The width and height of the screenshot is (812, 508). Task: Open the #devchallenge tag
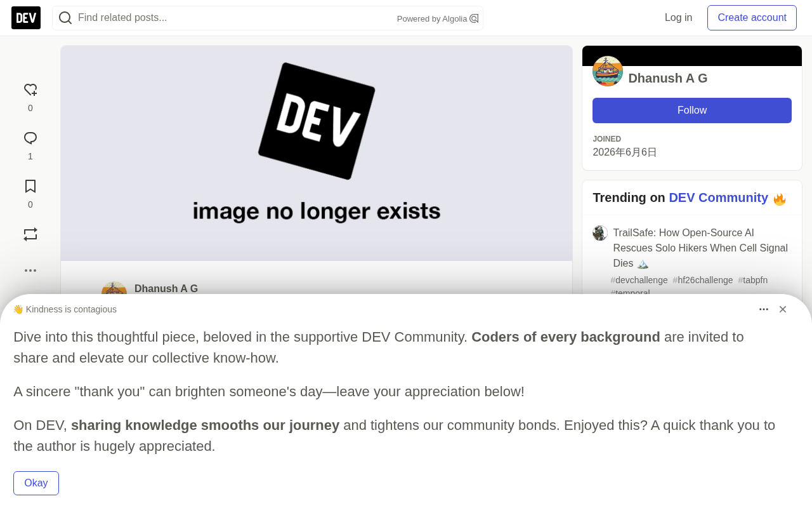pos(639,280)
